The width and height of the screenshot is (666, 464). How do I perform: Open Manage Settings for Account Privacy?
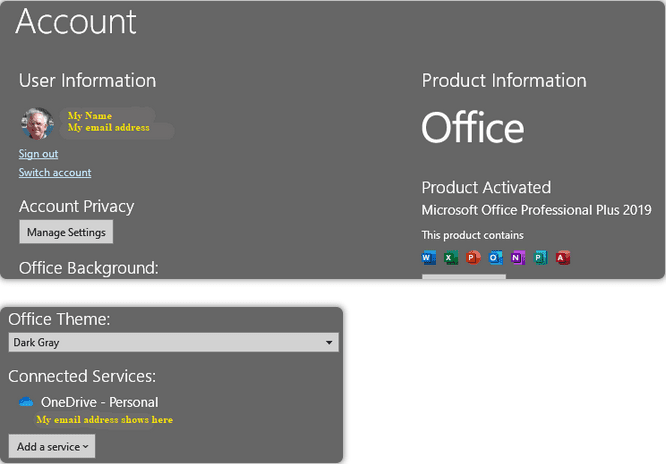point(66,232)
